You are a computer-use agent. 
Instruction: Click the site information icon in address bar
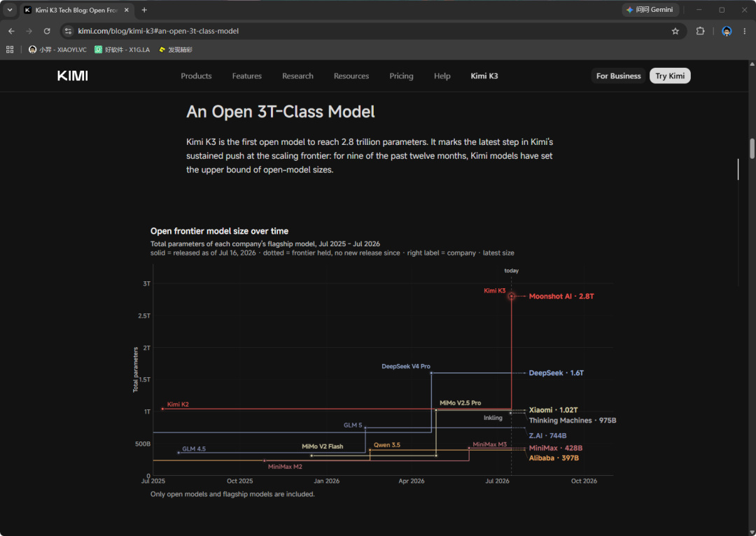[x=69, y=31]
